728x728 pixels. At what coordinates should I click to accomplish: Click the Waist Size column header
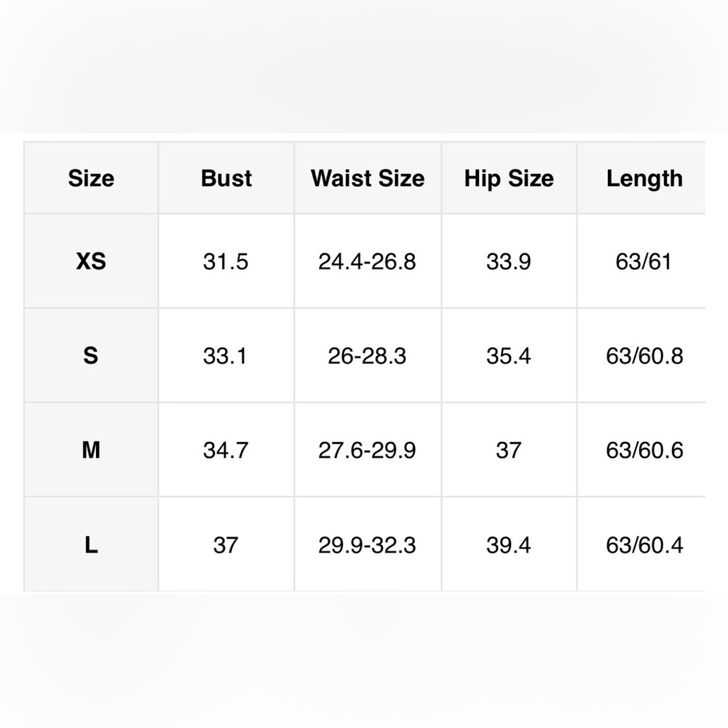pyautogui.click(x=368, y=178)
